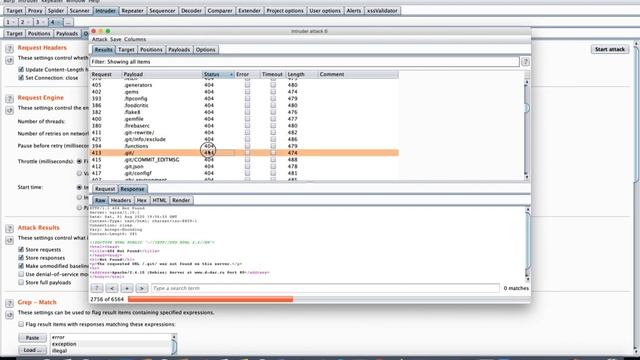Go to next search match arrow

pos(142,288)
